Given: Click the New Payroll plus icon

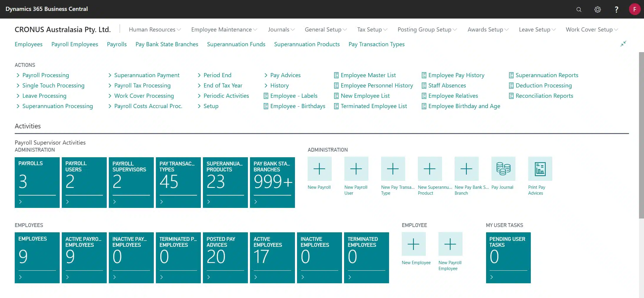Looking at the screenshot, I should [319, 169].
